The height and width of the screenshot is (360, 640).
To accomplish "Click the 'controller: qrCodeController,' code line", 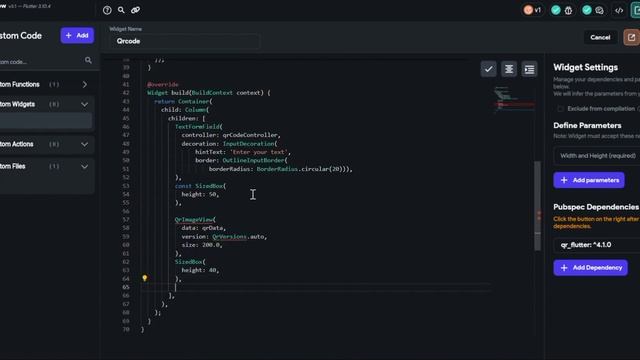I will point(231,135).
